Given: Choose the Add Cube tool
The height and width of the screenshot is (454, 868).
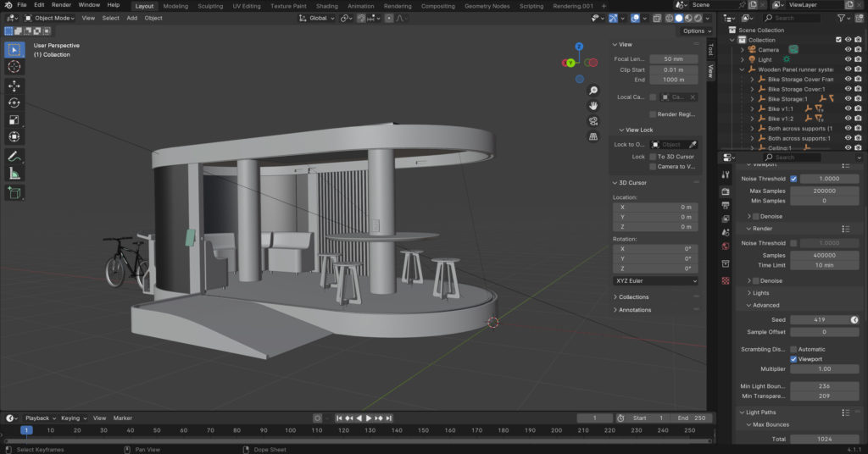Looking at the screenshot, I should pyautogui.click(x=14, y=193).
